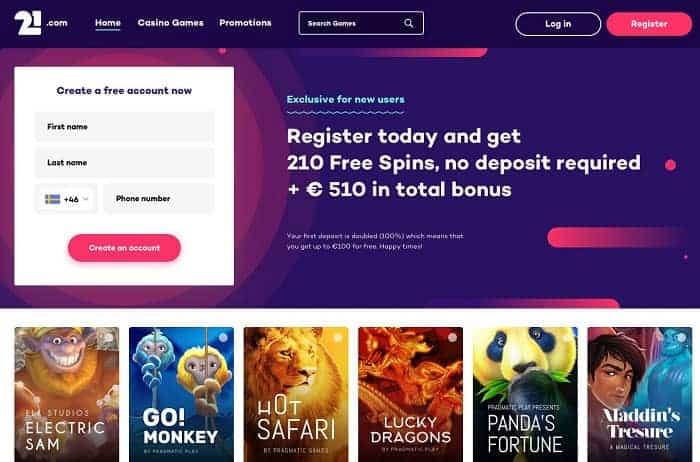
Task: Expand the +46 country code dropdown
Action: 66,199
